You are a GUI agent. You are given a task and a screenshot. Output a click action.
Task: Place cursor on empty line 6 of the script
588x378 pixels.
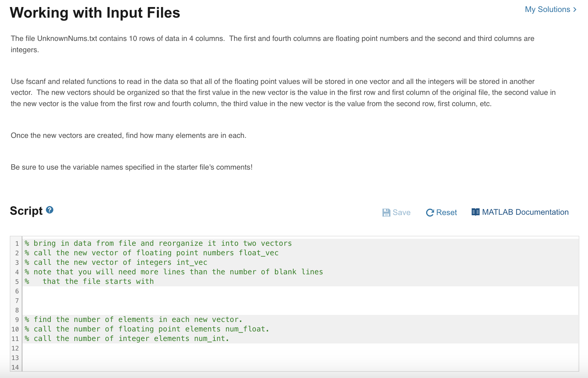pos(141,291)
